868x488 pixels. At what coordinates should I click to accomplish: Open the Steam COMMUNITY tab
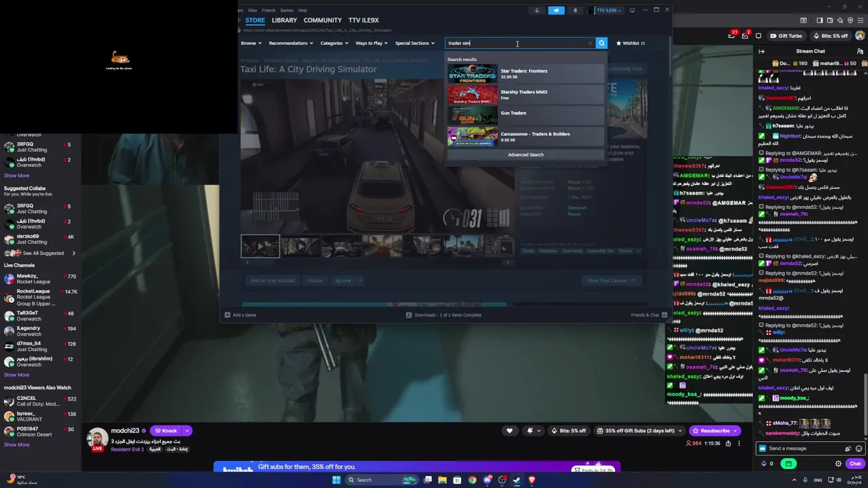pos(323,20)
